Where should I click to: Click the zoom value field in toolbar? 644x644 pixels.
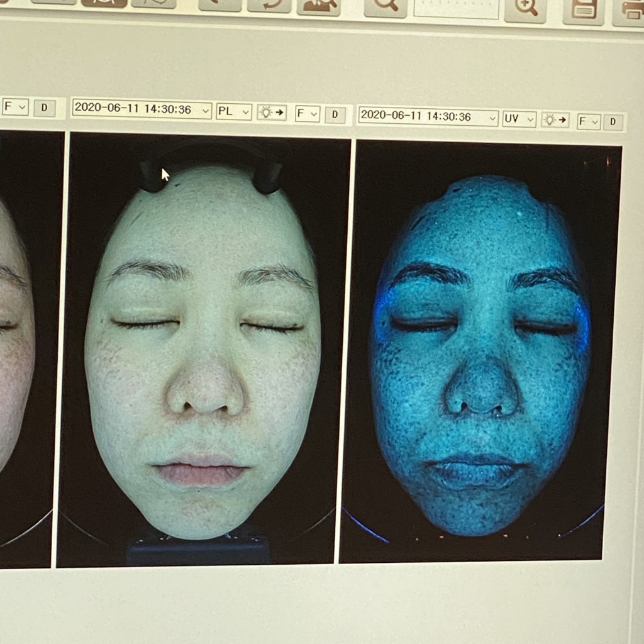(456, 8)
